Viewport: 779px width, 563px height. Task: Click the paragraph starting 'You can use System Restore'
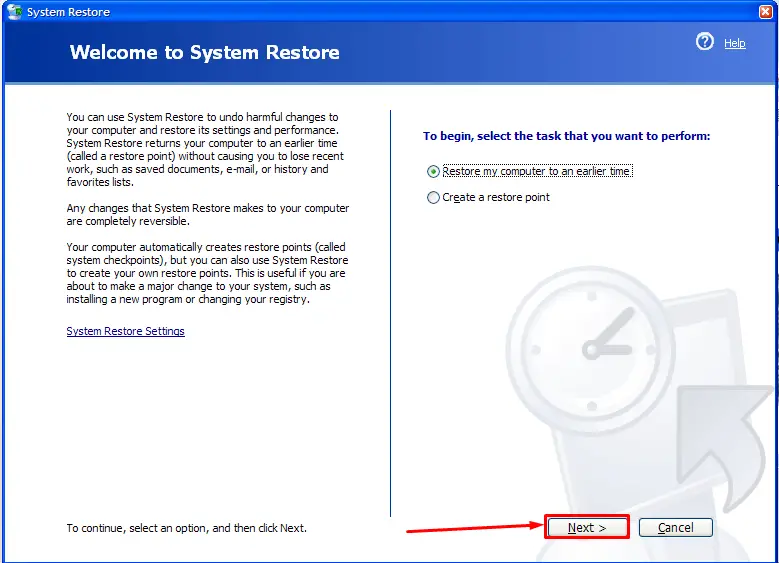[205, 150]
